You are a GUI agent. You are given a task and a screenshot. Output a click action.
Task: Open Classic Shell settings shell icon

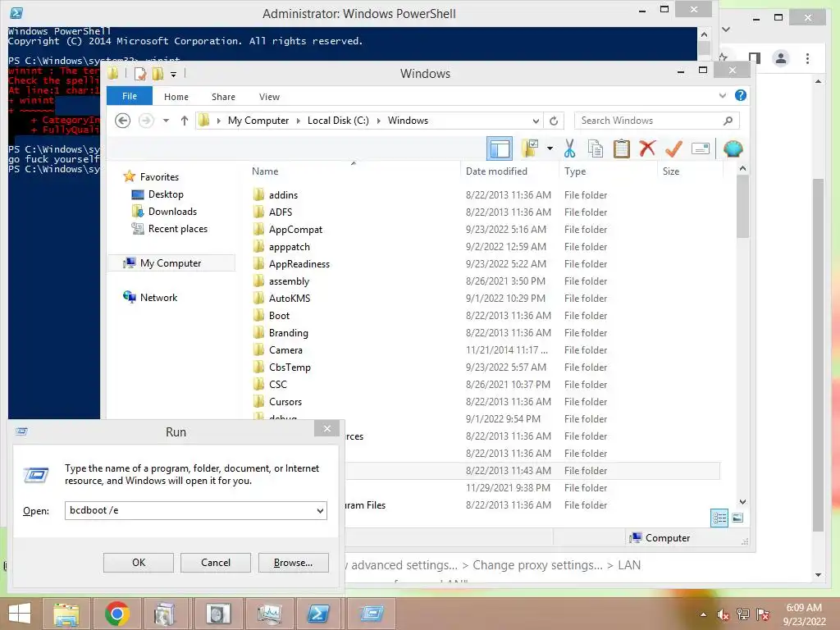pos(733,148)
